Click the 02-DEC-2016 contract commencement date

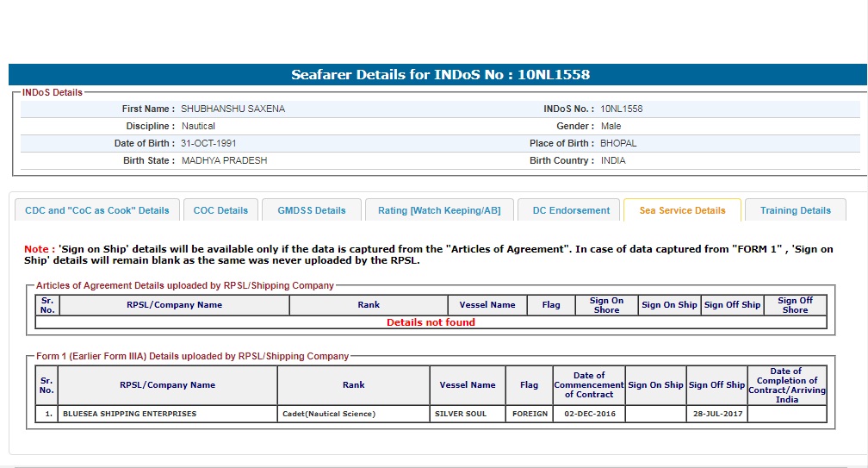pos(588,414)
